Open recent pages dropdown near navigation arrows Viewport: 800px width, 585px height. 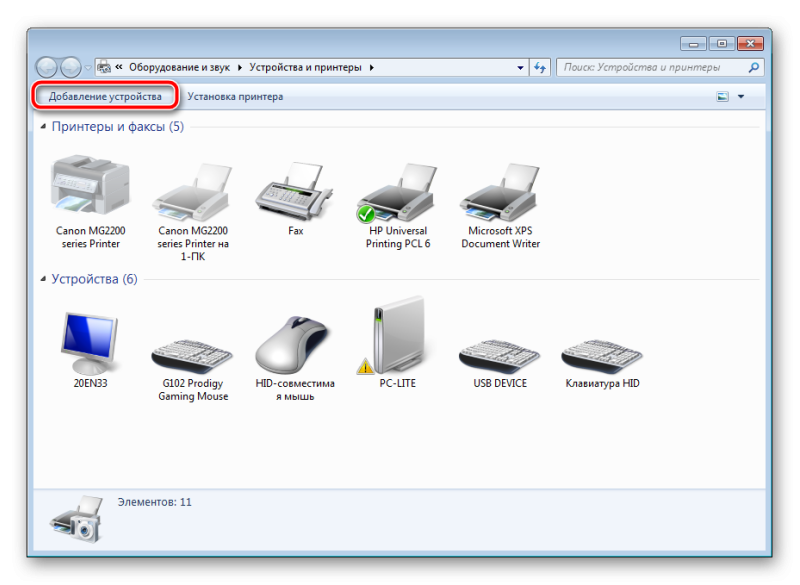[88, 67]
